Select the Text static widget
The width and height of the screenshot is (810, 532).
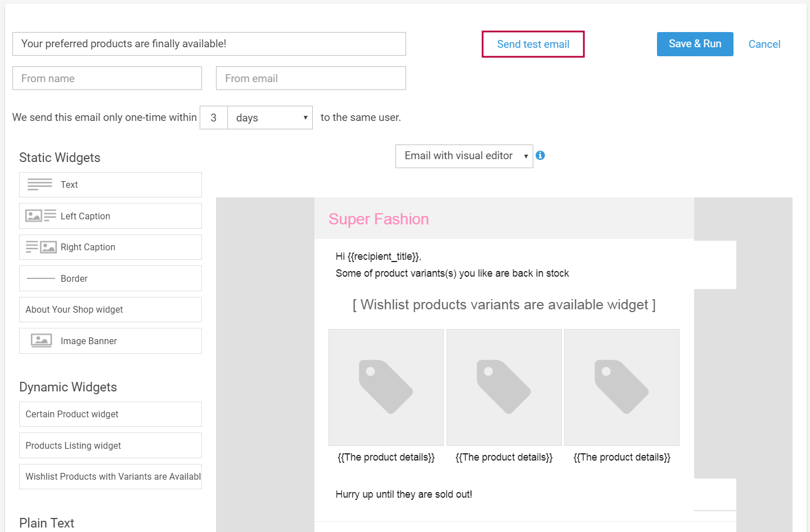click(110, 184)
